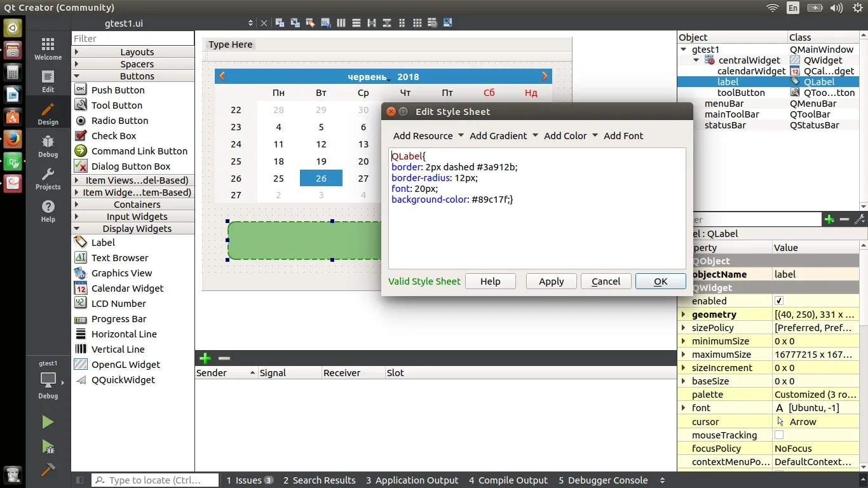Open the Edit mode in sidebar
868x488 pixels.
pos(48,81)
